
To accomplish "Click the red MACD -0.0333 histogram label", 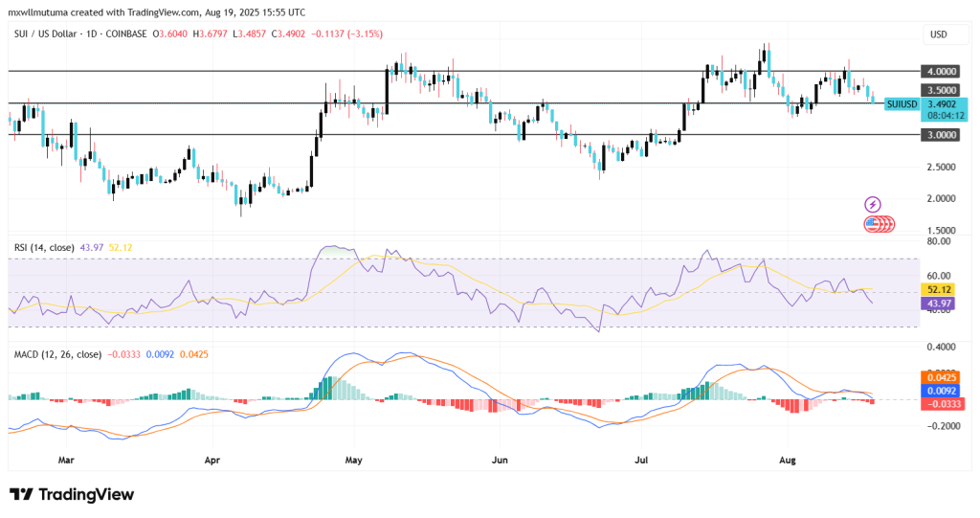I will (938, 404).
